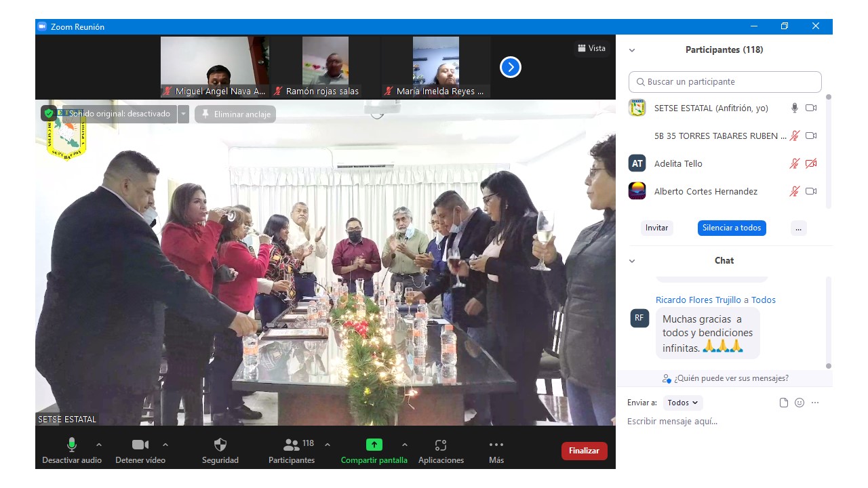Click the green encryption shield icon

coord(49,114)
